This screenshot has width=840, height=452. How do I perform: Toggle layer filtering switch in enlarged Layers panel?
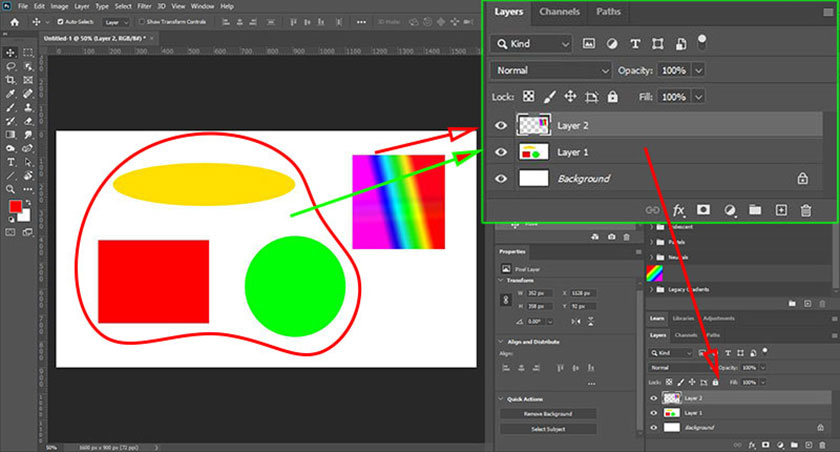tap(702, 42)
